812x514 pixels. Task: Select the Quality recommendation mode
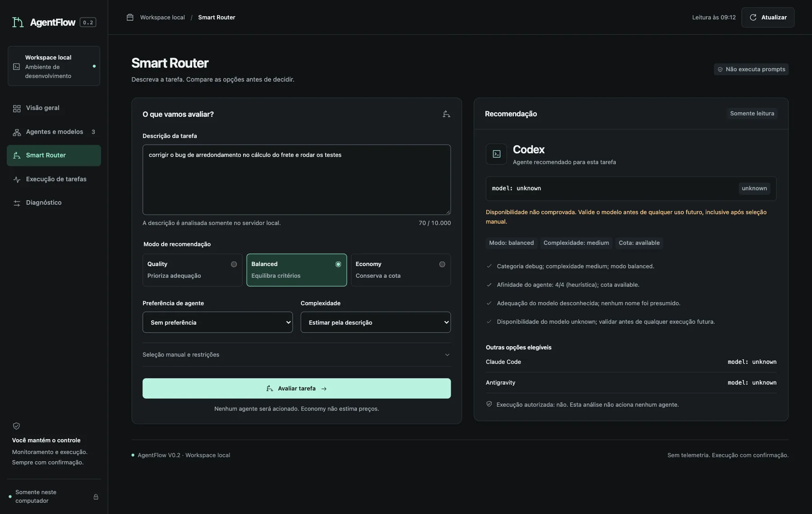[193, 270]
